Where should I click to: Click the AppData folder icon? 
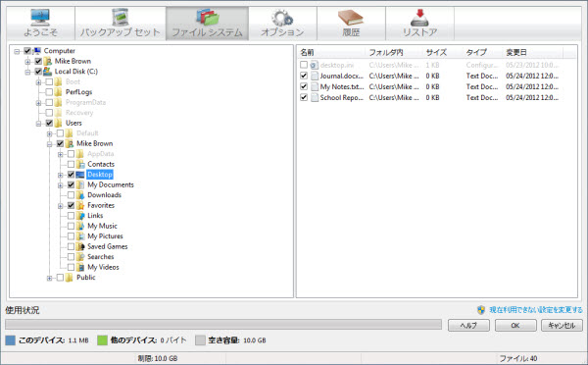80,154
